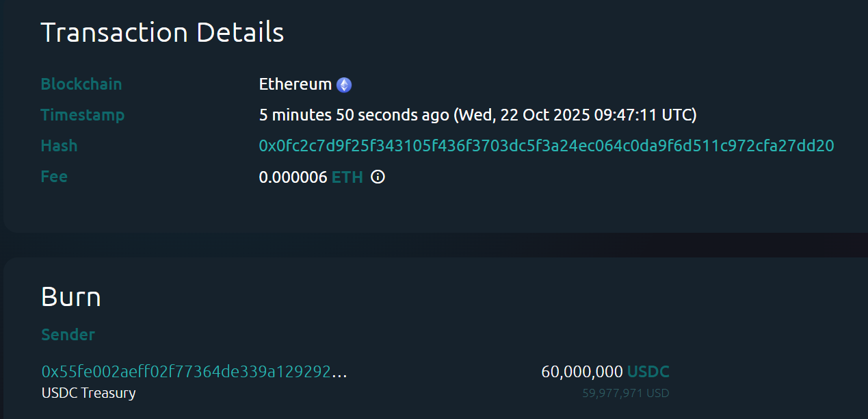Click the Fee field label
Screen dimensions: 868x419
(x=54, y=177)
